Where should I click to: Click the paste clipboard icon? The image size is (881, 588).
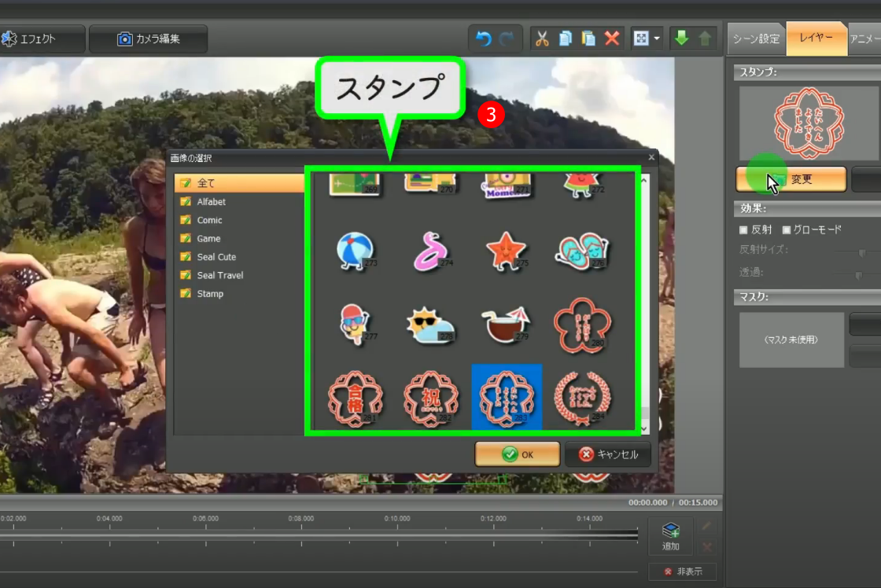pyautogui.click(x=588, y=39)
